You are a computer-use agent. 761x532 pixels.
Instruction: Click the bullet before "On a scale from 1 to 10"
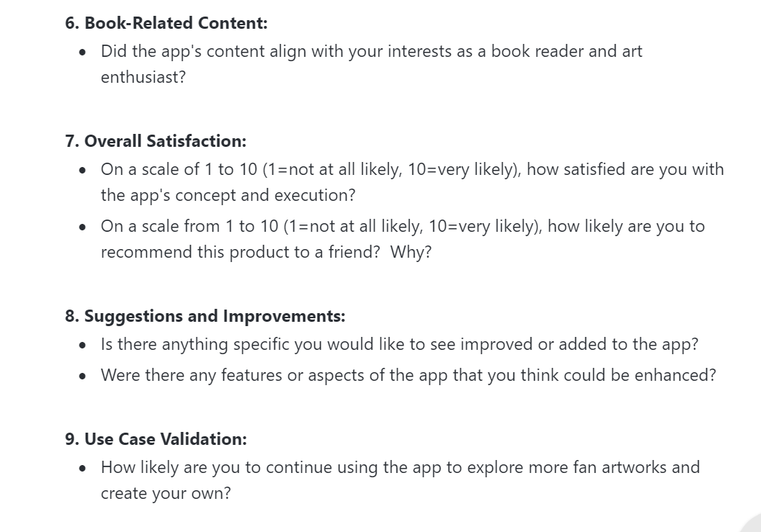click(x=83, y=227)
